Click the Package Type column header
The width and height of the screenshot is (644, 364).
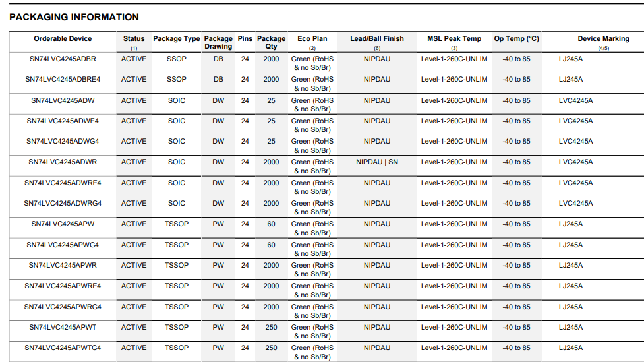coord(176,39)
